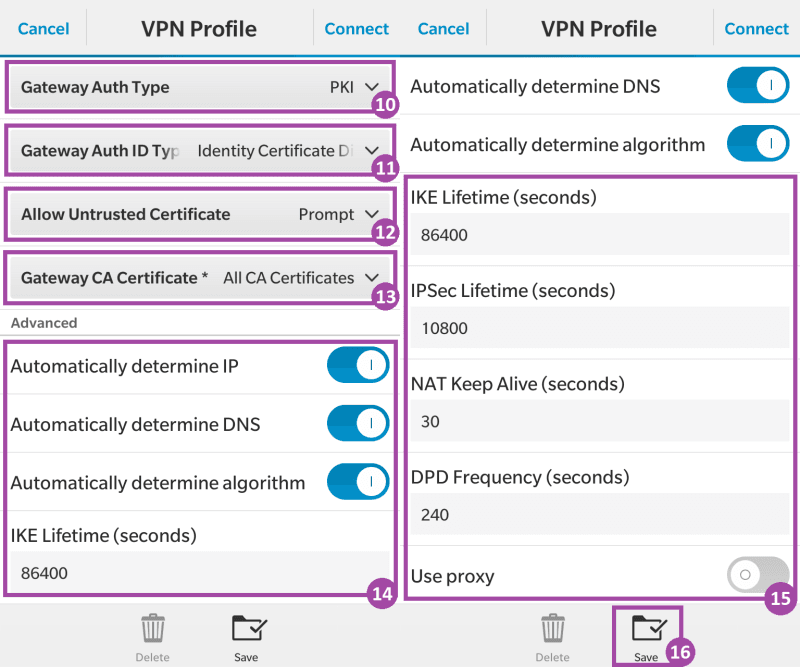Enable the Use proxy switch
The width and height of the screenshot is (800, 668).
757,576
